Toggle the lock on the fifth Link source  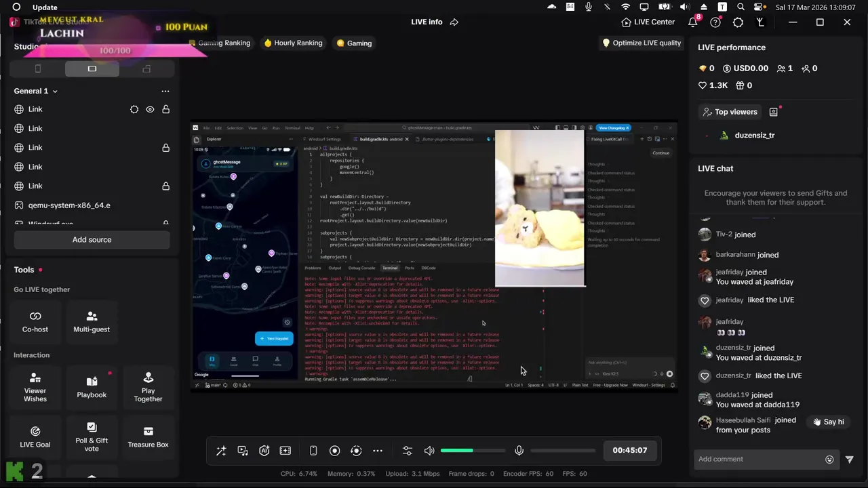coord(165,186)
